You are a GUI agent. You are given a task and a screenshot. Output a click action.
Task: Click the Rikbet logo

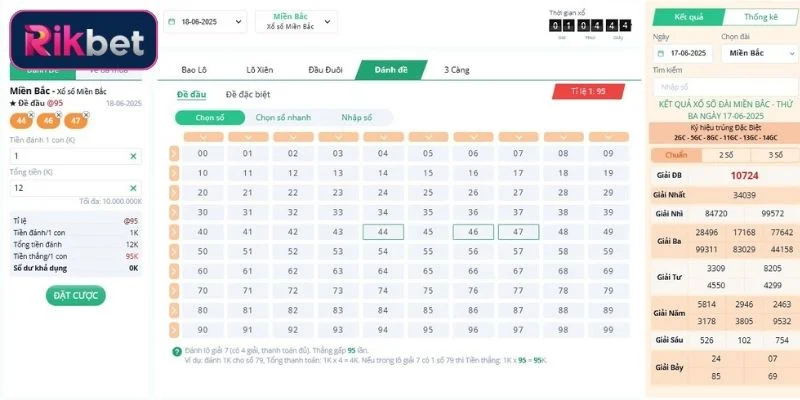pyautogui.click(x=78, y=41)
